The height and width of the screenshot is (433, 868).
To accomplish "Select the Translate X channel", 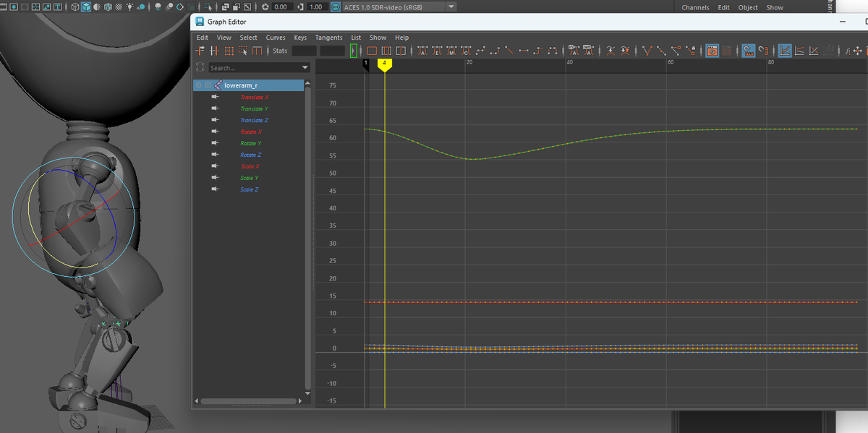I will (x=254, y=97).
